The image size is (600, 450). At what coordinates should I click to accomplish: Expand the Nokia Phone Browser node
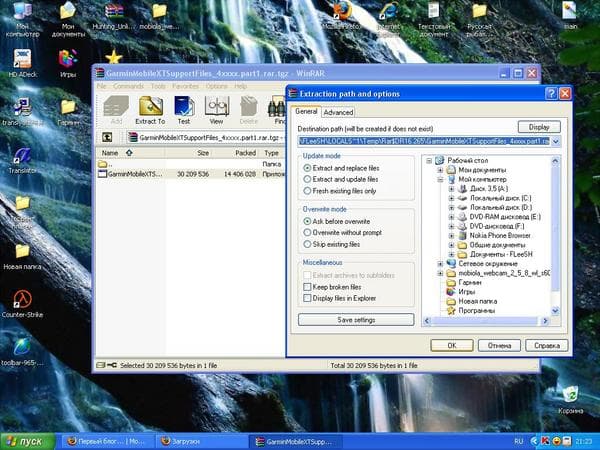pos(451,236)
